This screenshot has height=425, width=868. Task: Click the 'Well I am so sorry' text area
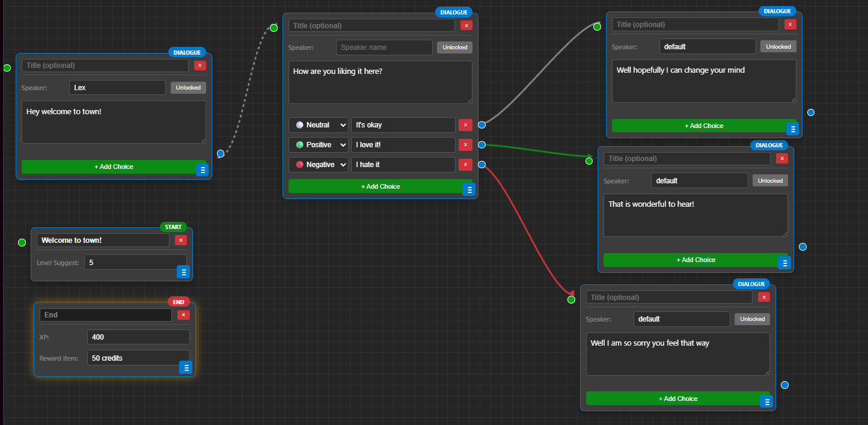(678, 354)
